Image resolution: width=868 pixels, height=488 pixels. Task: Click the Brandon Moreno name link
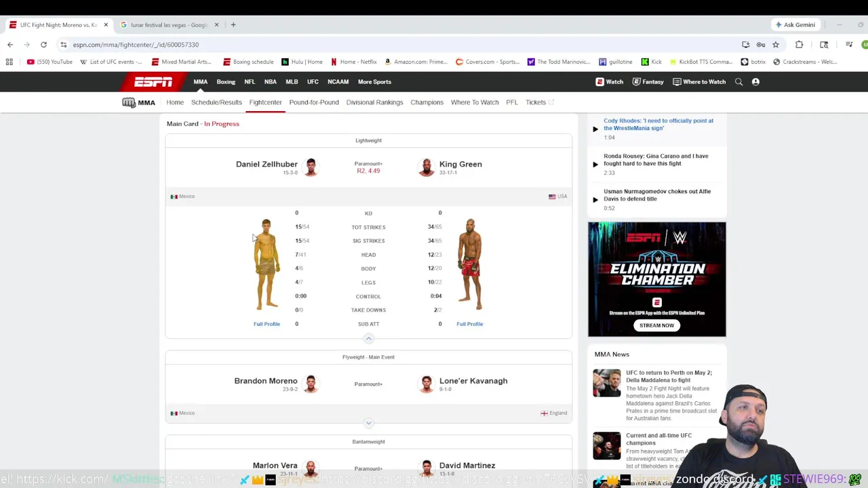point(266,381)
